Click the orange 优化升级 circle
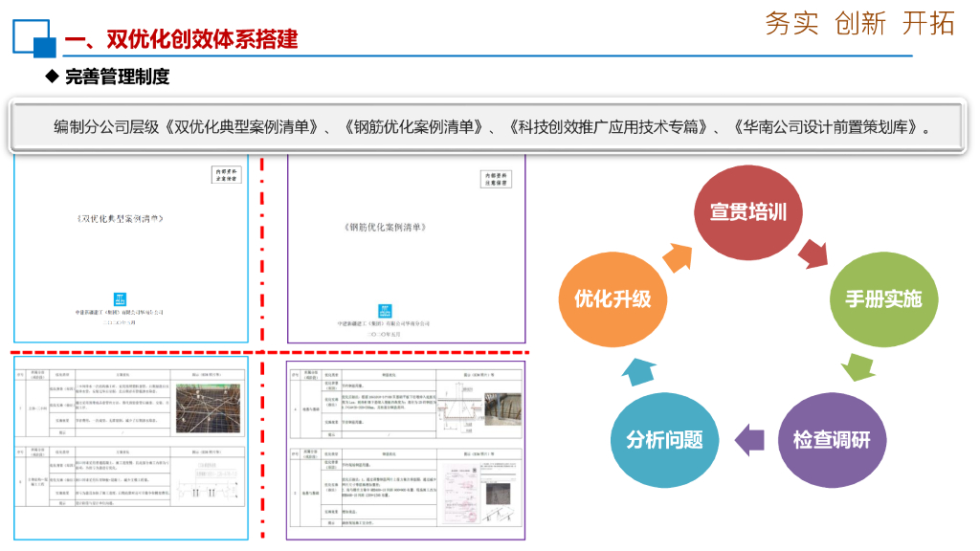Viewport: 980px width, 551px height. pyautogui.click(x=612, y=299)
